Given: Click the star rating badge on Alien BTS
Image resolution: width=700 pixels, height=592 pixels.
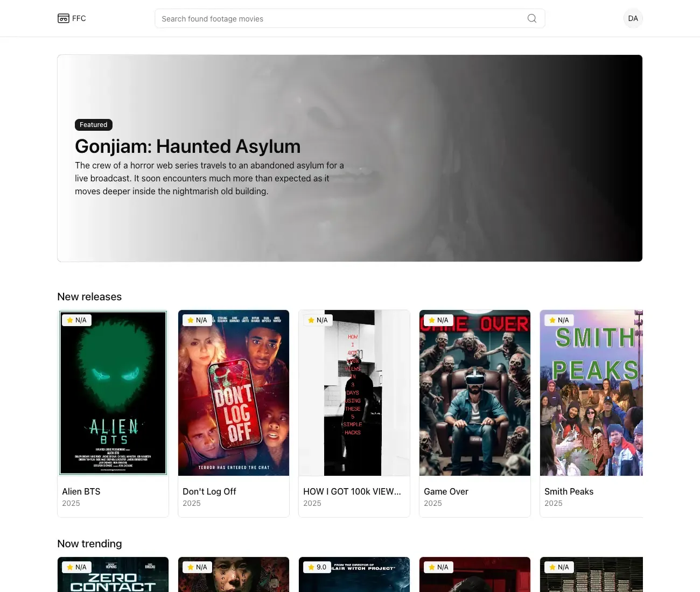Looking at the screenshot, I should (76, 320).
